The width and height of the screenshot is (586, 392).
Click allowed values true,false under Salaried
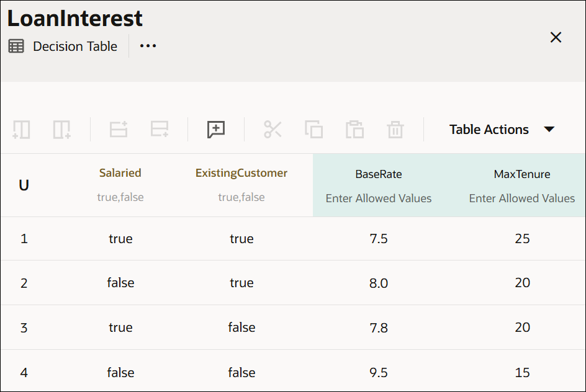point(120,197)
